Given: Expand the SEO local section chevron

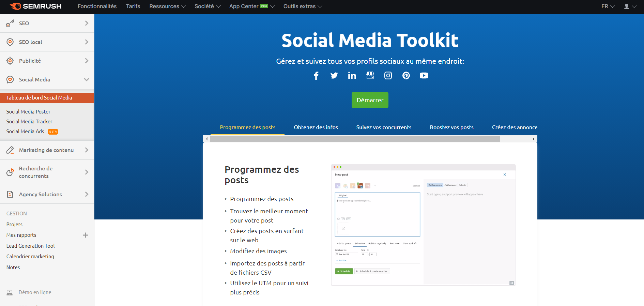Looking at the screenshot, I should point(87,42).
